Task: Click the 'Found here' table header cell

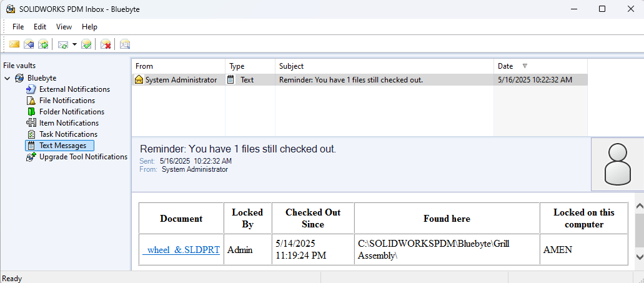Action: pyautogui.click(x=447, y=219)
